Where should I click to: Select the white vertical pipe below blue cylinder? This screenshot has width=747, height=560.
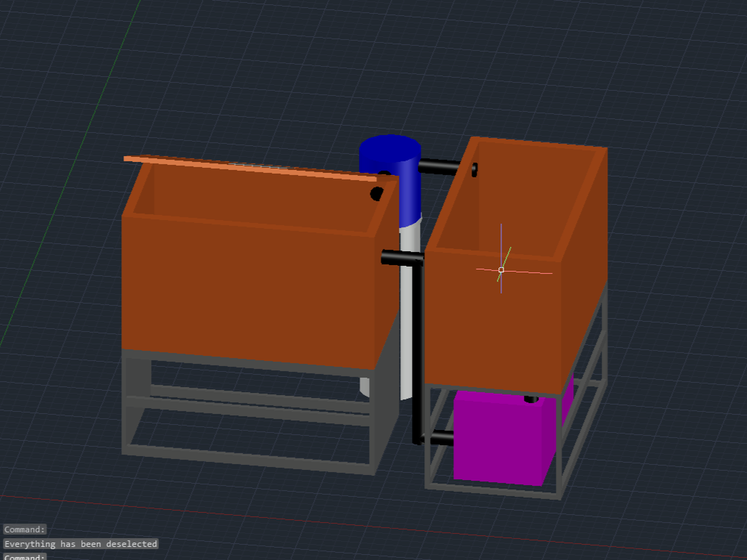coord(408,311)
